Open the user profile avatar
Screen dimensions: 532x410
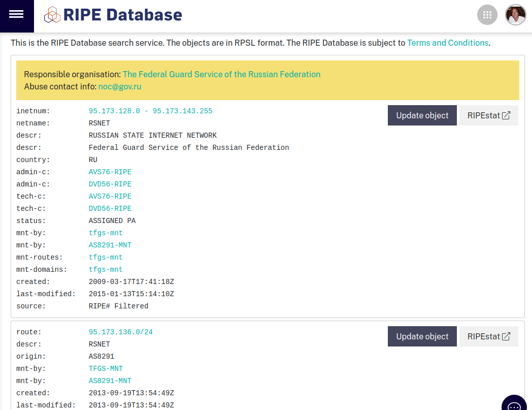[x=515, y=15]
